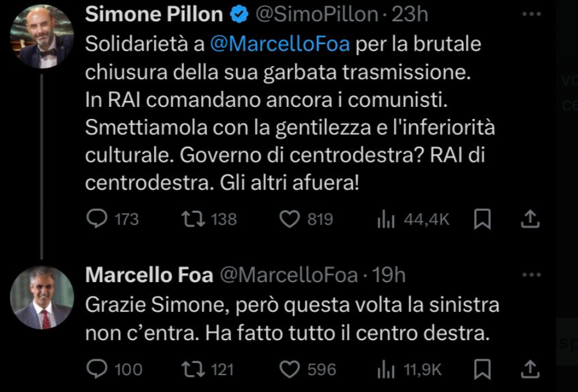Bookmark Marcello Foa's reply
The image size is (578, 392).
pyautogui.click(x=481, y=368)
